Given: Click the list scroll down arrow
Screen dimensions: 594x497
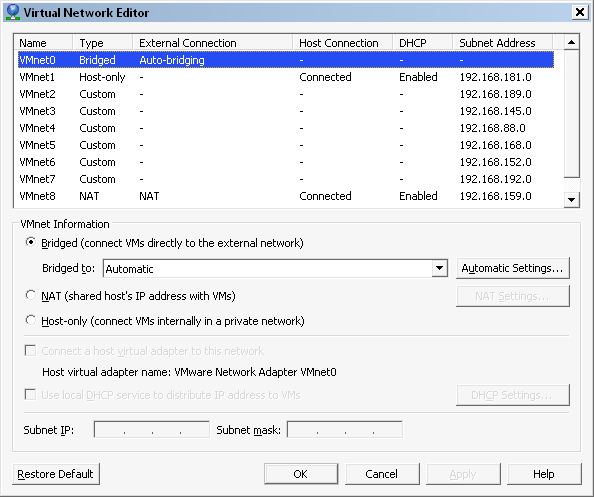Looking at the screenshot, I should click(572, 199).
